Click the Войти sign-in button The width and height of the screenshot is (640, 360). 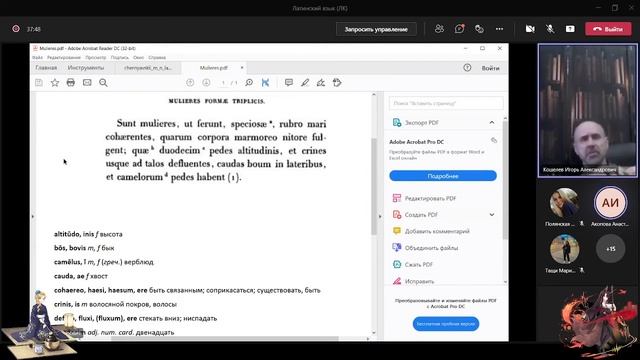490,68
